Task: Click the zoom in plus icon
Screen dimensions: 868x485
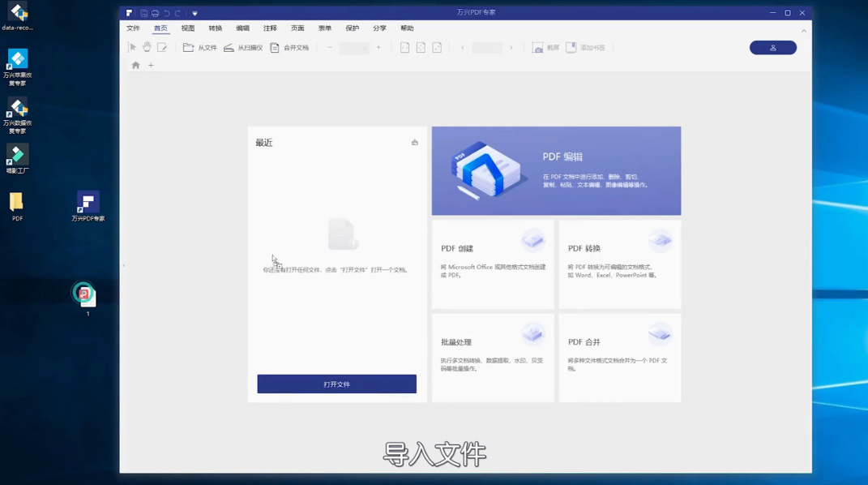Action: pyautogui.click(x=378, y=48)
